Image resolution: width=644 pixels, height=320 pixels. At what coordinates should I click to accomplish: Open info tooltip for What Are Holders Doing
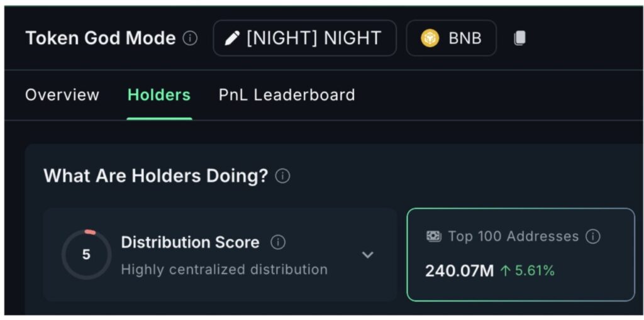pyautogui.click(x=283, y=176)
